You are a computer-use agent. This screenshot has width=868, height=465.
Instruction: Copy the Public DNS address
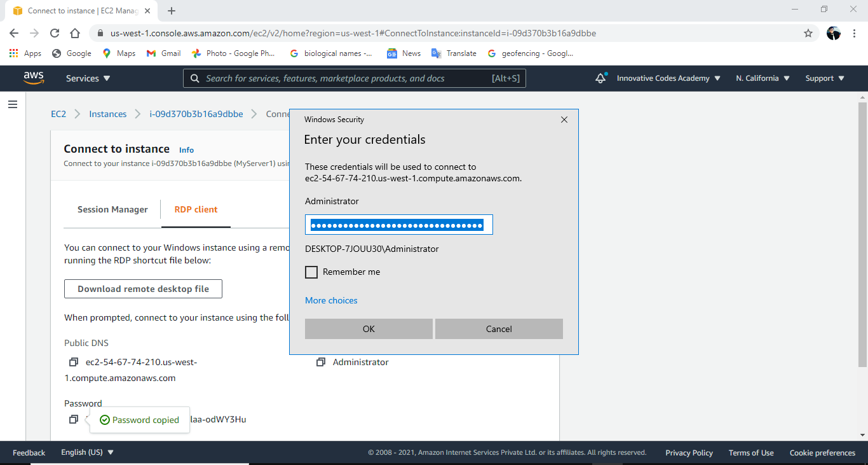pyautogui.click(x=73, y=361)
